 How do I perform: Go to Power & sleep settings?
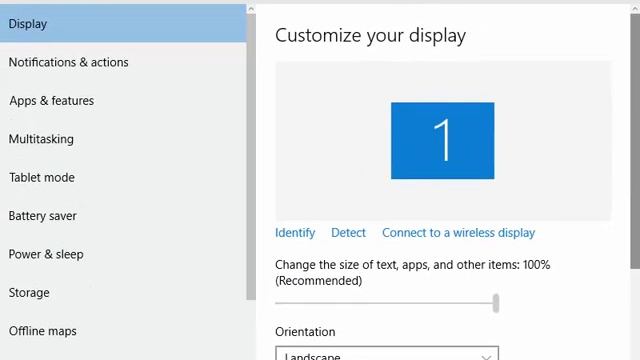123,254
